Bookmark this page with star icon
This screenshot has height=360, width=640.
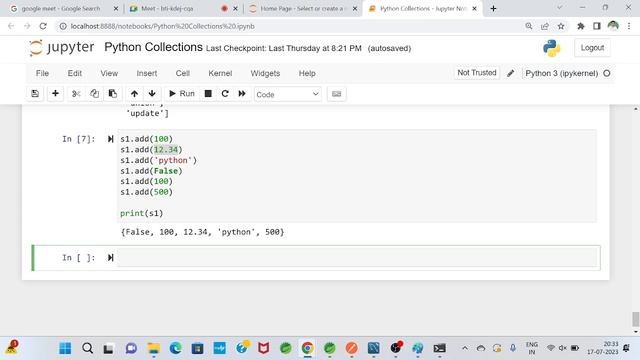pyautogui.click(x=561, y=26)
